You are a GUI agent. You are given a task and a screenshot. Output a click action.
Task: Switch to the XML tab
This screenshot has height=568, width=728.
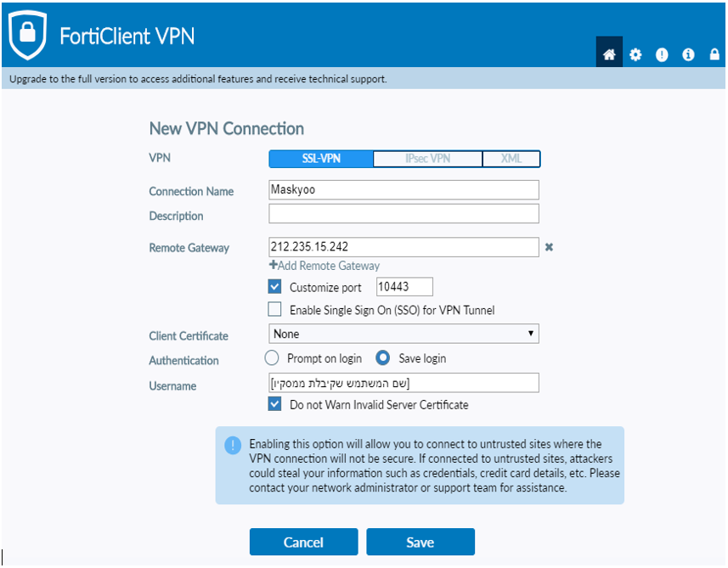tap(511, 159)
